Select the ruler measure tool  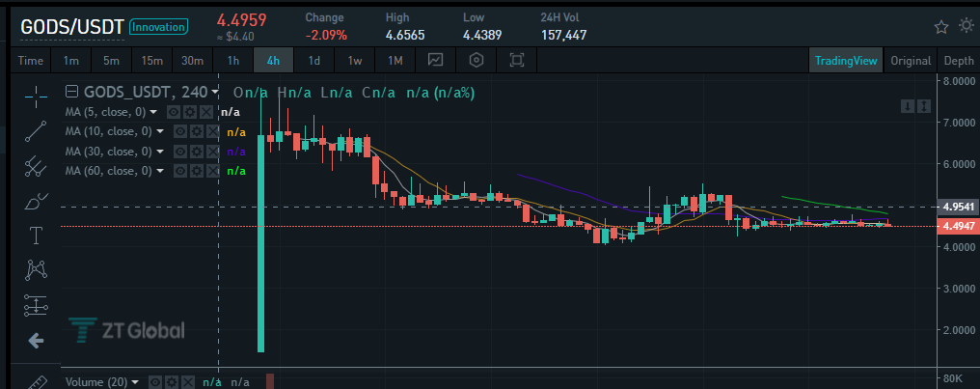point(38,383)
